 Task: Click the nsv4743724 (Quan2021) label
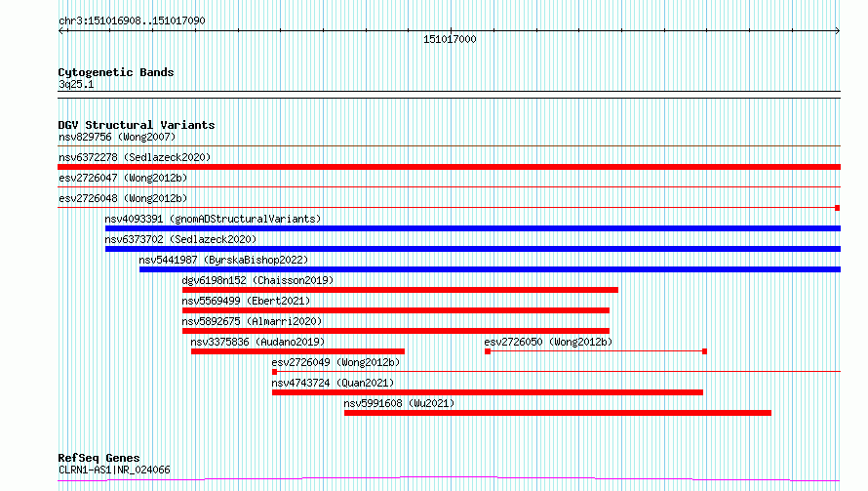[x=333, y=383]
